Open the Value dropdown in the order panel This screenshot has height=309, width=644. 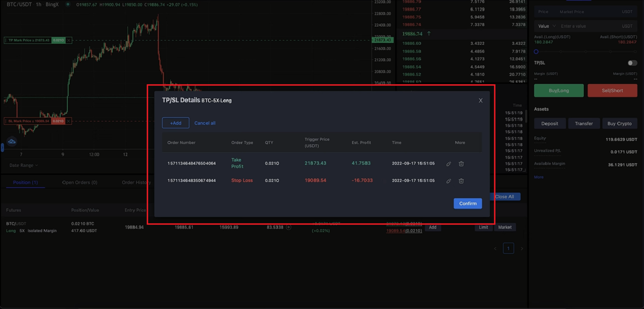[x=546, y=26]
